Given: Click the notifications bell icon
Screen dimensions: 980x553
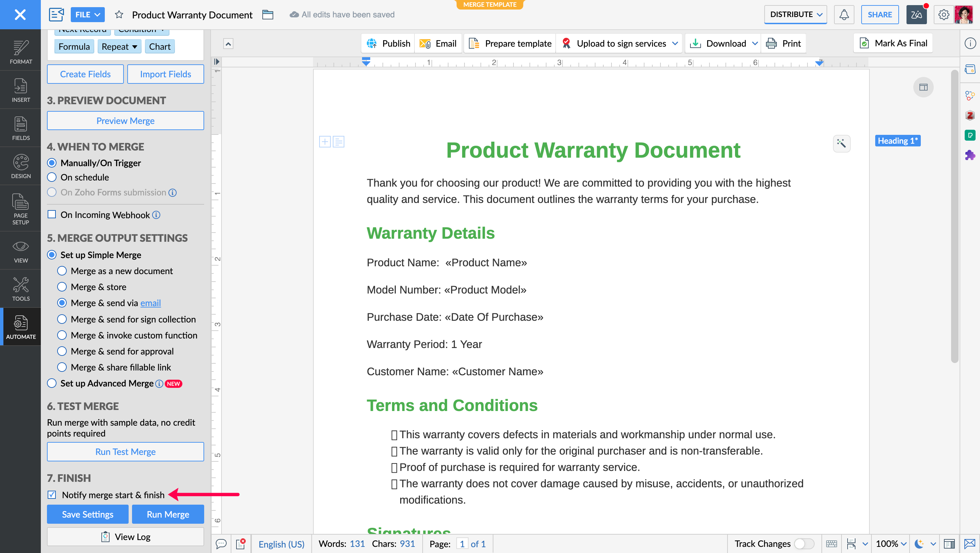Looking at the screenshot, I should 844,14.
